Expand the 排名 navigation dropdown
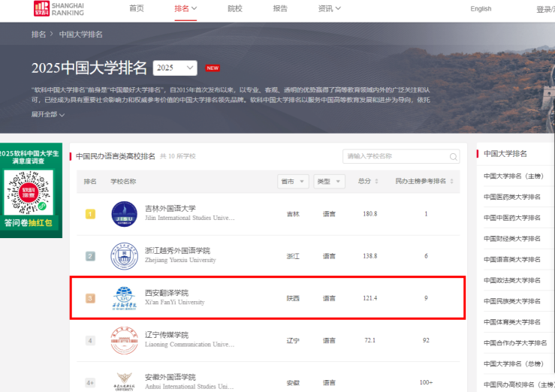Screen dimensions: 555x392 tap(186, 8)
